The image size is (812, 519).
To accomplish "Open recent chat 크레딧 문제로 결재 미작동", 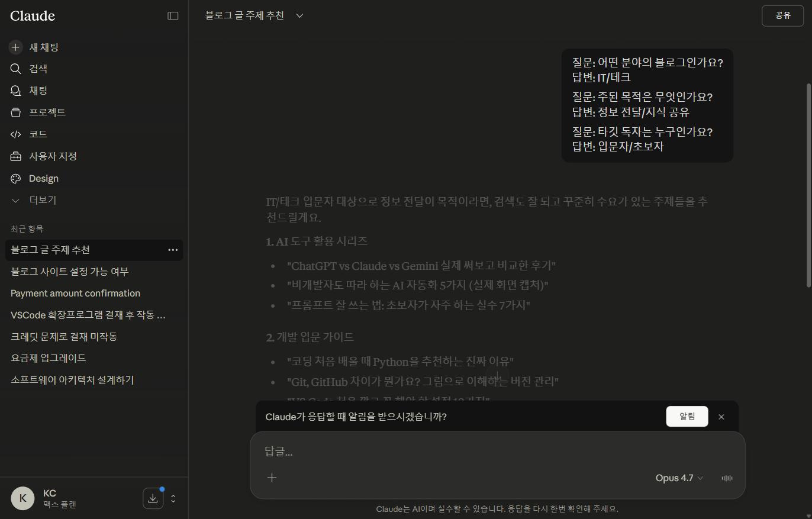I will 95,337.
